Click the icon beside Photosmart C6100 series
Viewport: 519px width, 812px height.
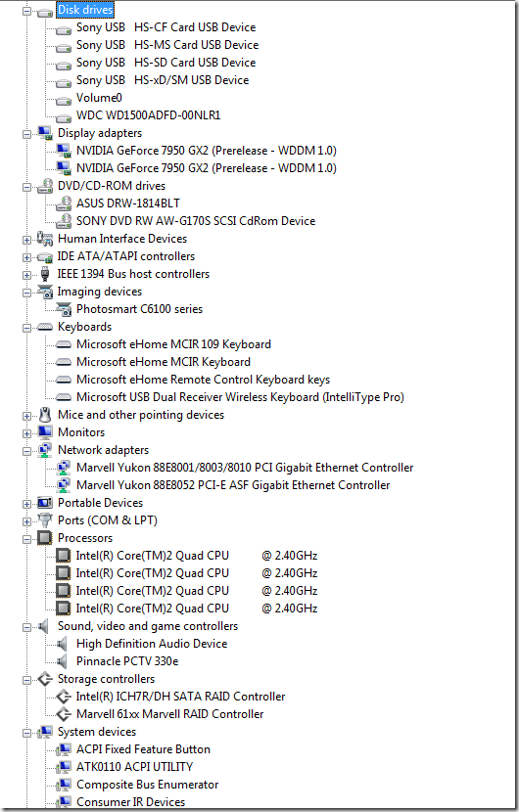64,310
